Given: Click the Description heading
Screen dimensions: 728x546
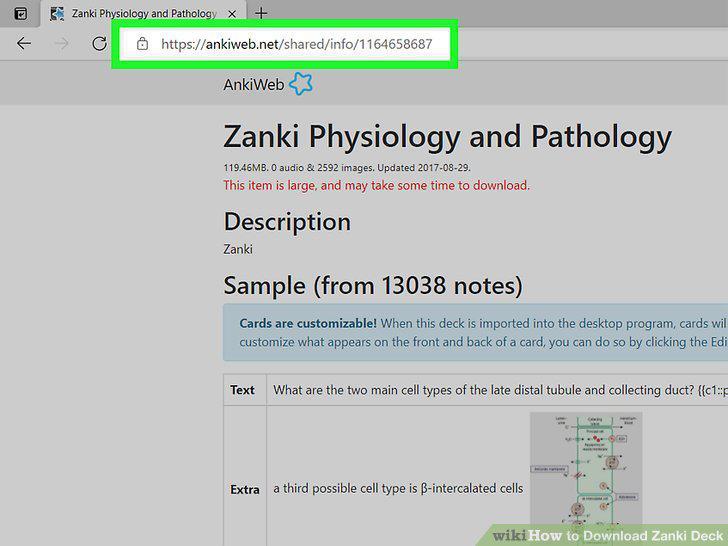Looking at the screenshot, I should click(287, 222).
